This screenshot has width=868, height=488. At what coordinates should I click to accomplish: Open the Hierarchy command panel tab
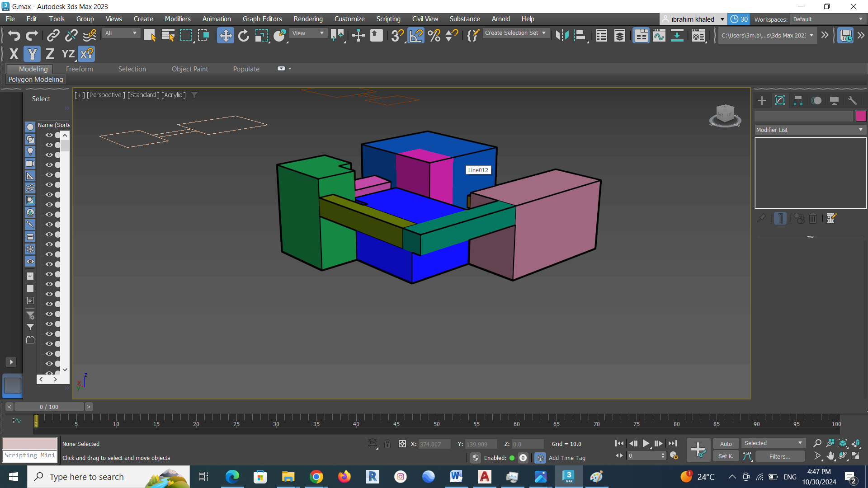[798, 100]
